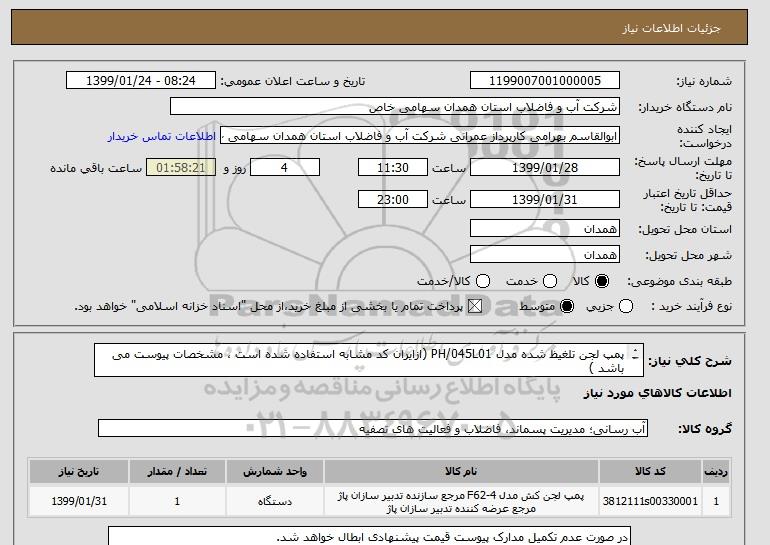This screenshot has height=545, width=770.
Task: Click the تعداد / مقدار column header
Action: 177,471
